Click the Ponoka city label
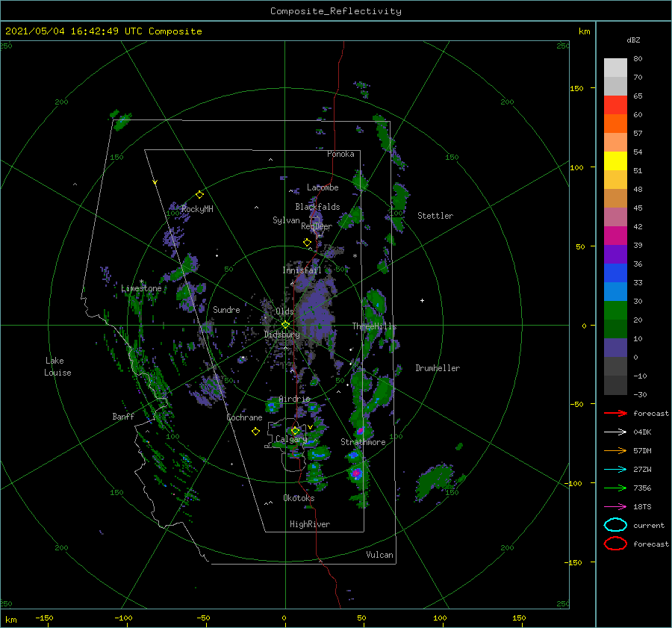672x628 pixels. click(340, 154)
